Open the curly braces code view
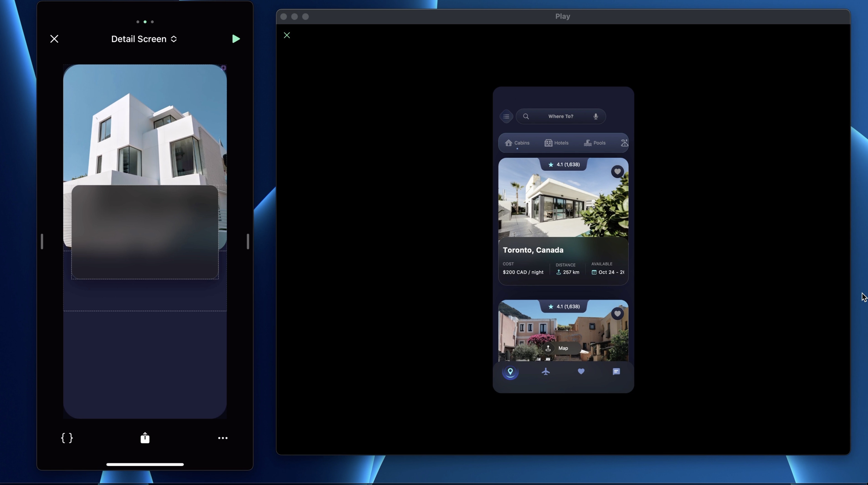The height and width of the screenshot is (485, 868). click(x=67, y=438)
